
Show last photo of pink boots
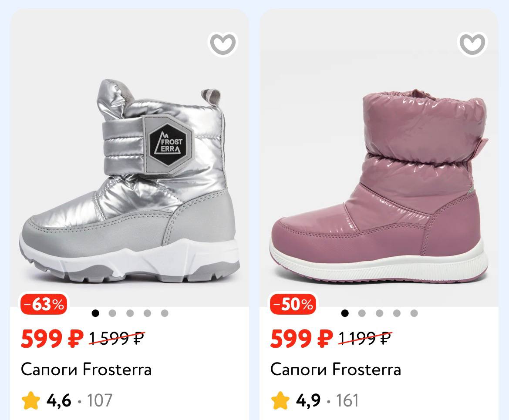click(414, 313)
